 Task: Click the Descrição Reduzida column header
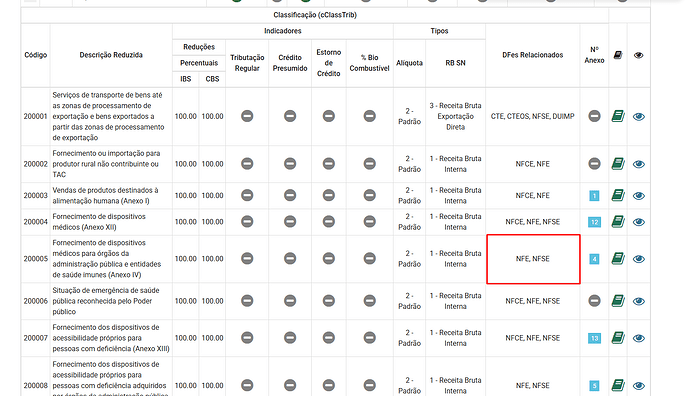pyautogui.click(x=111, y=55)
